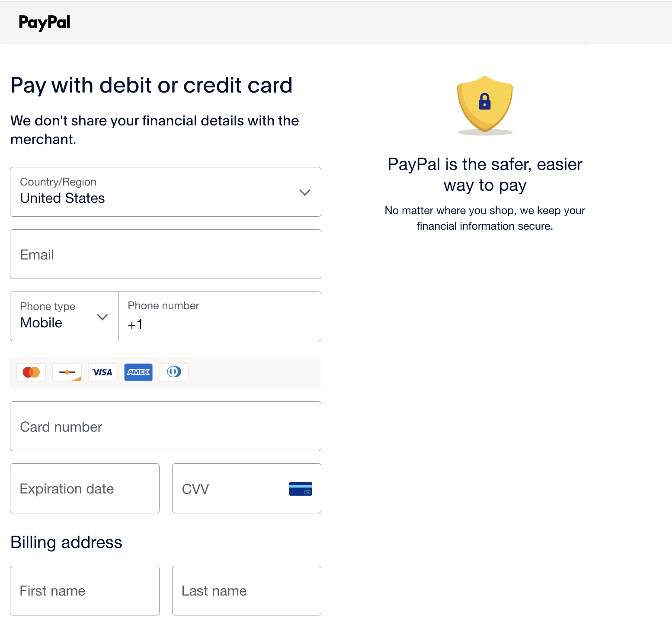
Task: Click the PayPal logo in the header
Action: tap(45, 22)
